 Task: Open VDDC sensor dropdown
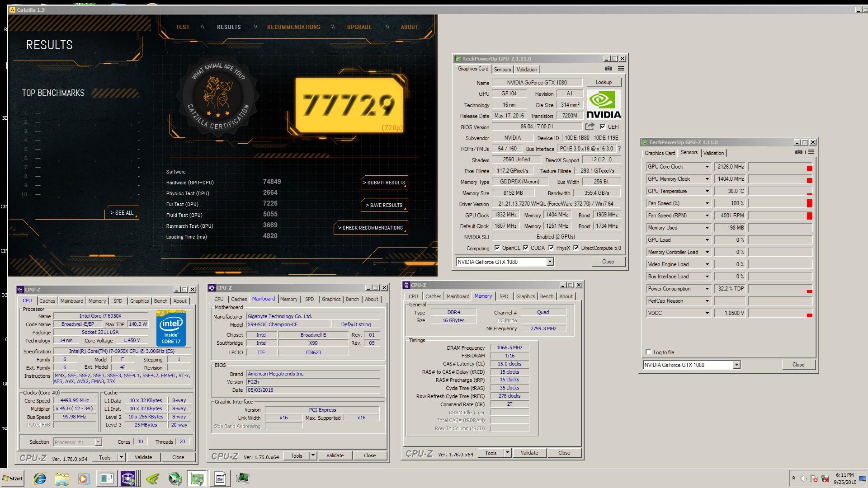(708, 313)
